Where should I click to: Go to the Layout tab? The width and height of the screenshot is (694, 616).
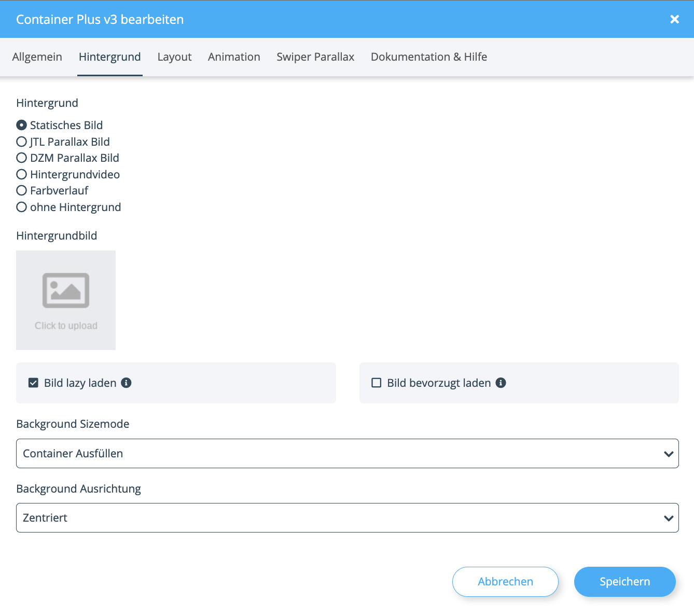[174, 57]
